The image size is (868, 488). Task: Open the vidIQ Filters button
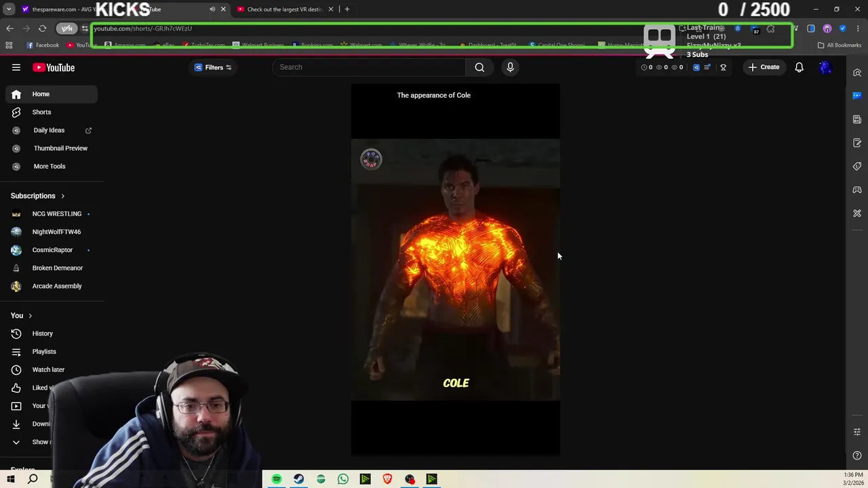tap(213, 67)
